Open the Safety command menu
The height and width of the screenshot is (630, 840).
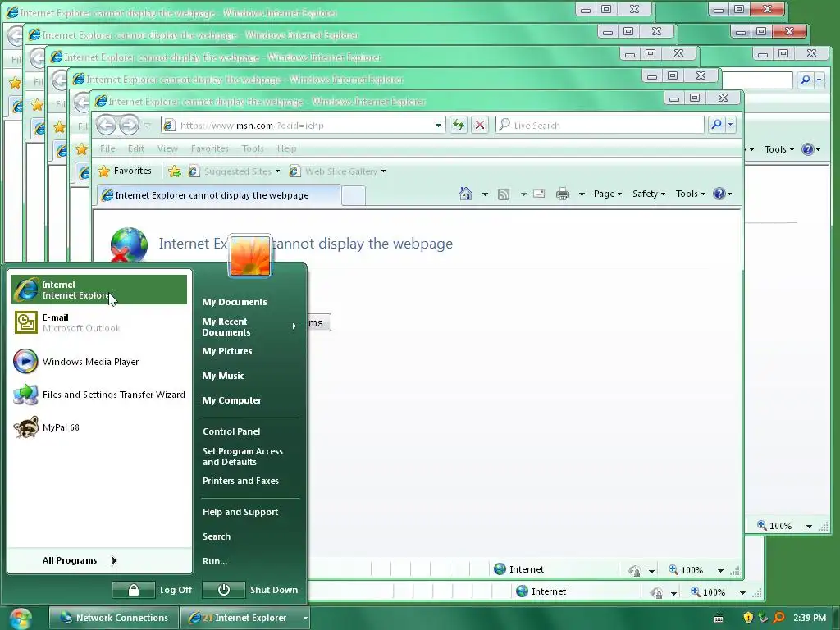648,194
